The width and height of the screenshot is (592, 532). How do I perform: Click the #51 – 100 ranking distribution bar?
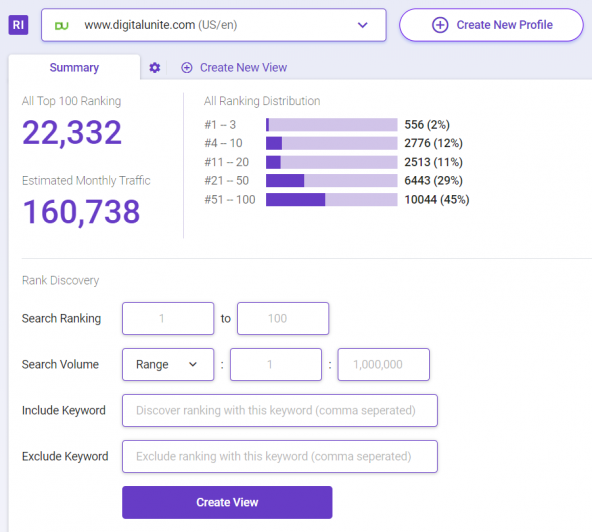pyautogui.click(x=331, y=199)
